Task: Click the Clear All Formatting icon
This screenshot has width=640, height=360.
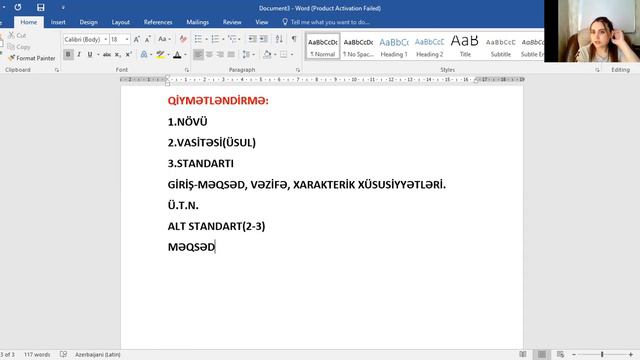Action: tap(183, 39)
